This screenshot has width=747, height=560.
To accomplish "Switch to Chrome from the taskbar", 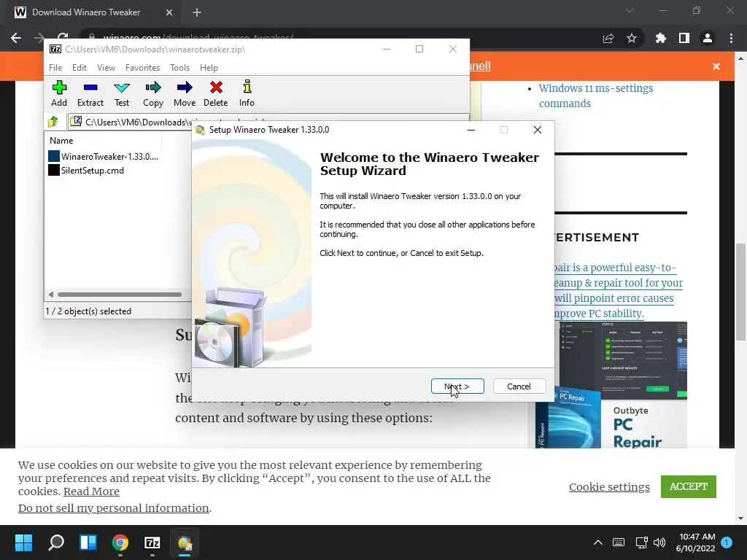I will 120,542.
